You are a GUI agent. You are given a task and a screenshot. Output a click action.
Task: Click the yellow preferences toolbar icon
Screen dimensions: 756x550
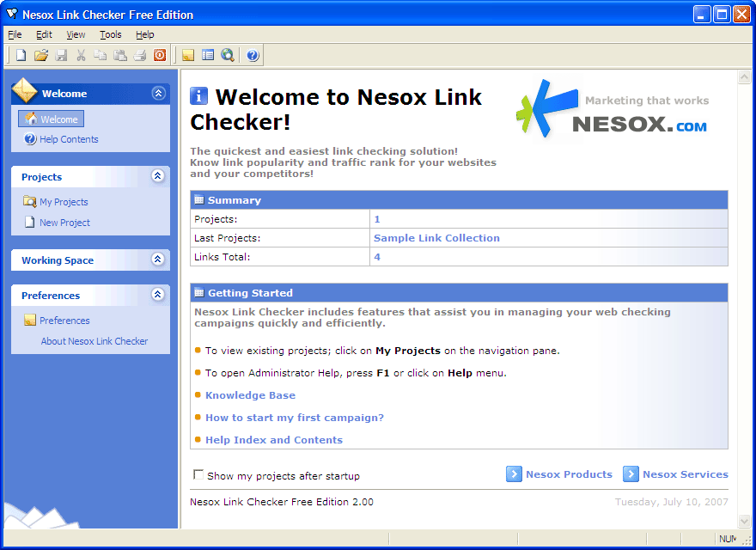pyautogui.click(x=188, y=56)
